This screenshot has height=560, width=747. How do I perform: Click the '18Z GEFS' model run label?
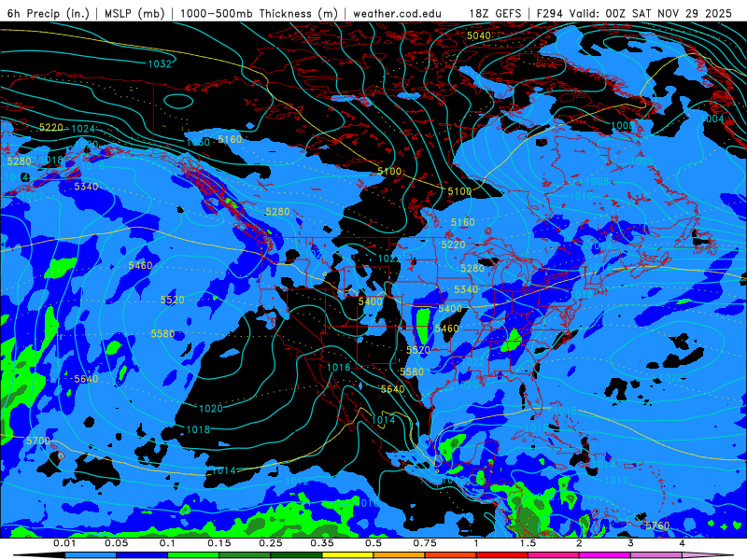(495, 13)
